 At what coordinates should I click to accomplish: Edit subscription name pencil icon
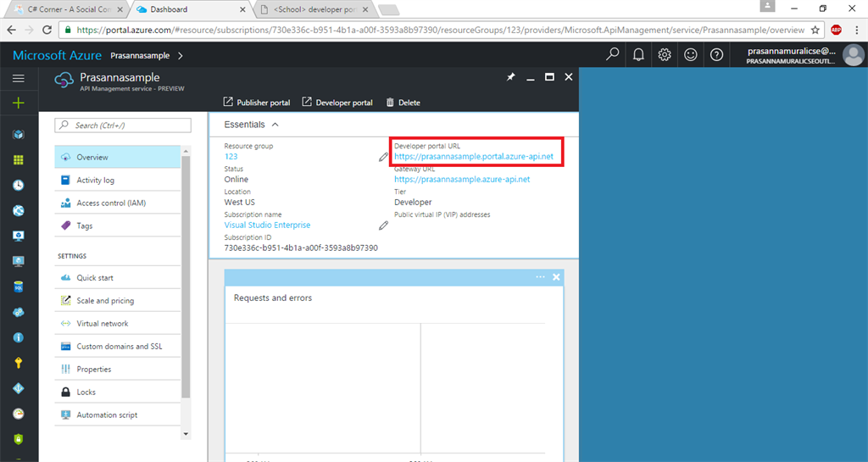(383, 225)
